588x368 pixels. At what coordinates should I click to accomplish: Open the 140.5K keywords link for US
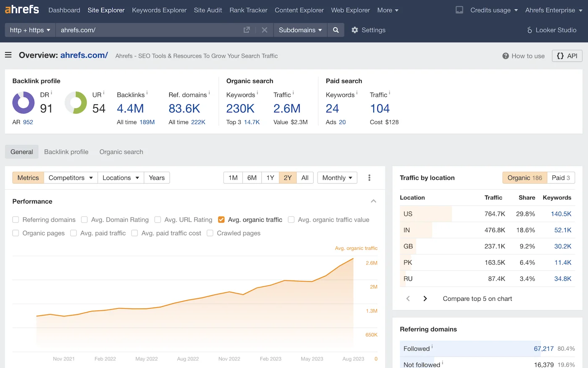pos(561,214)
